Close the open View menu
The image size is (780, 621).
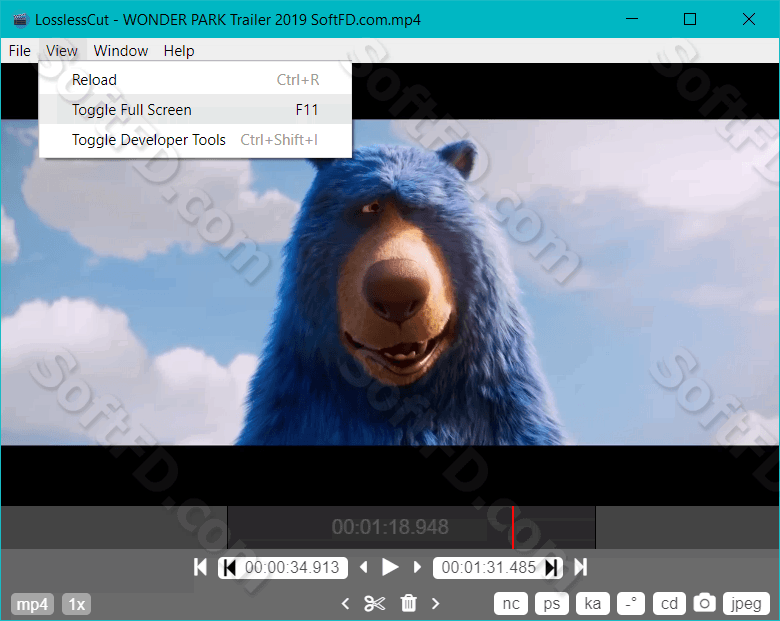pyautogui.click(x=62, y=51)
